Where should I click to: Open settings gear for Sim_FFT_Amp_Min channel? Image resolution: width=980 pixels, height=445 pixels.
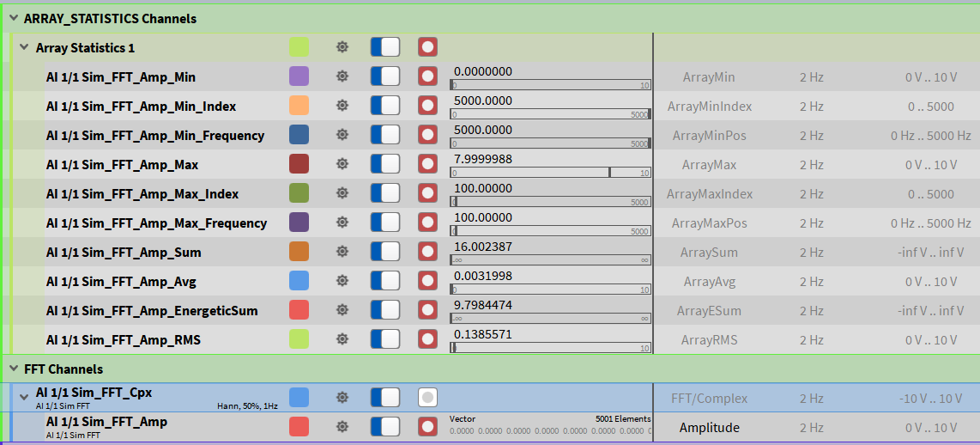(x=342, y=76)
